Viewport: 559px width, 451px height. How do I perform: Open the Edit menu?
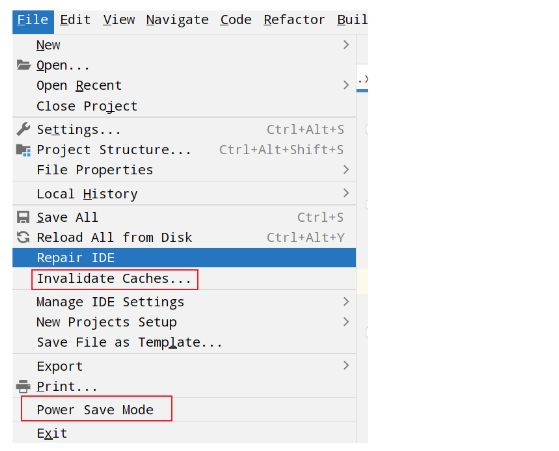click(x=75, y=20)
